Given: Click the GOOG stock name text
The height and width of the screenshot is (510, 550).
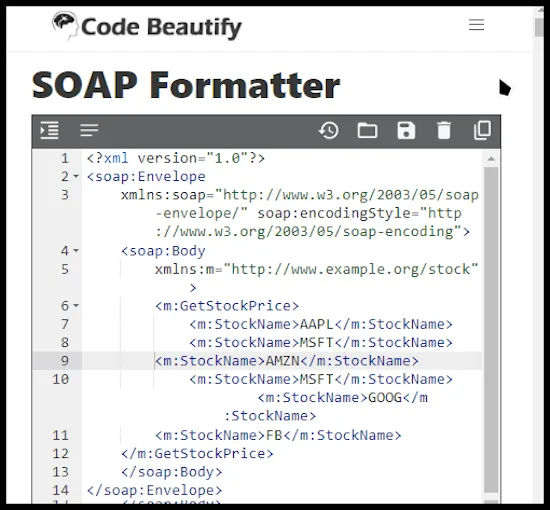Looking at the screenshot, I should click(385, 398).
